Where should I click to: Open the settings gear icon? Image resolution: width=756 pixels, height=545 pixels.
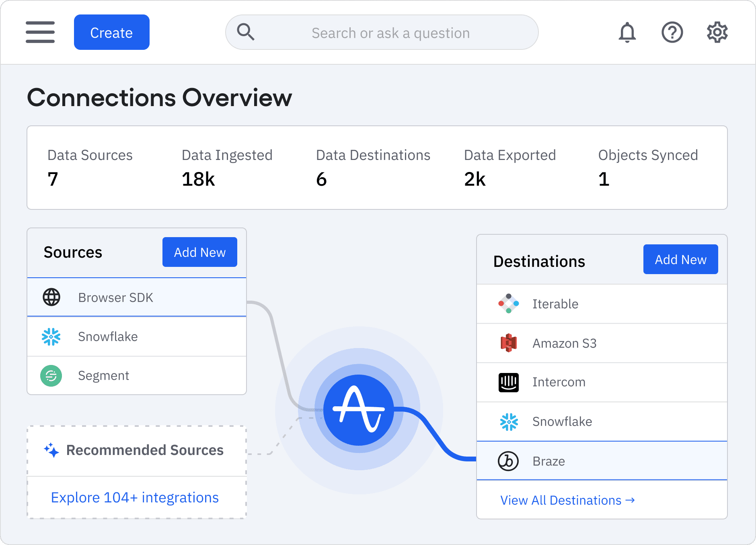point(717,32)
